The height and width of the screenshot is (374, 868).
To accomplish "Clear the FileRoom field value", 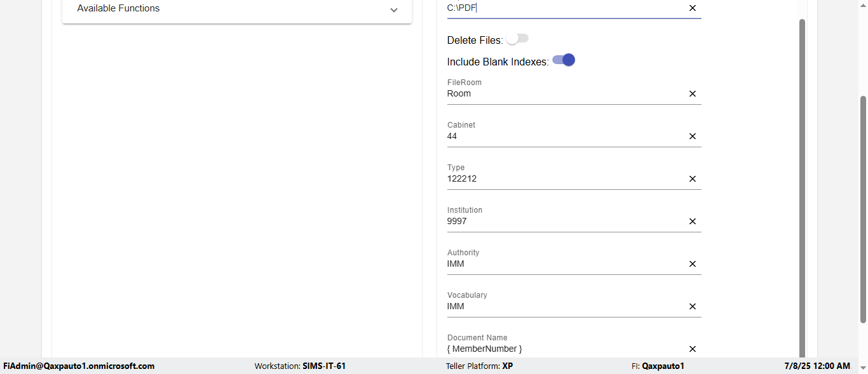I will [x=693, y=94].
